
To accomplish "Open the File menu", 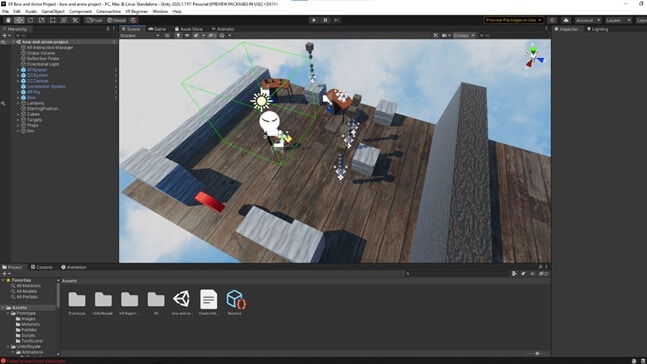I will point(5,12).
